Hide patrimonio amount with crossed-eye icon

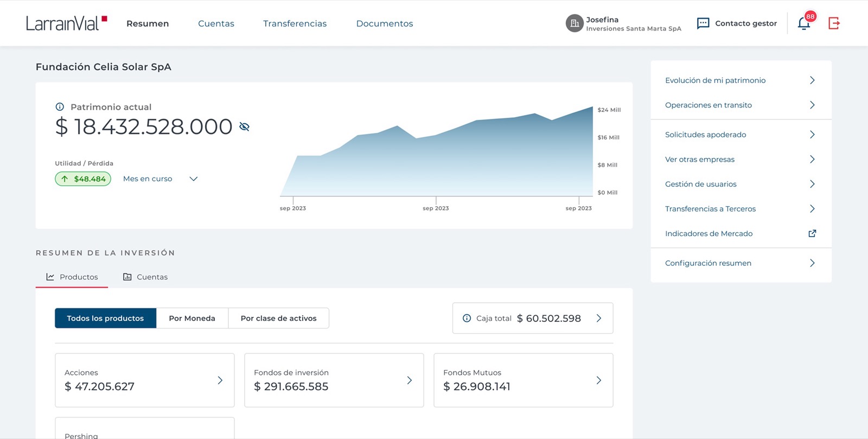click(244, 127)
